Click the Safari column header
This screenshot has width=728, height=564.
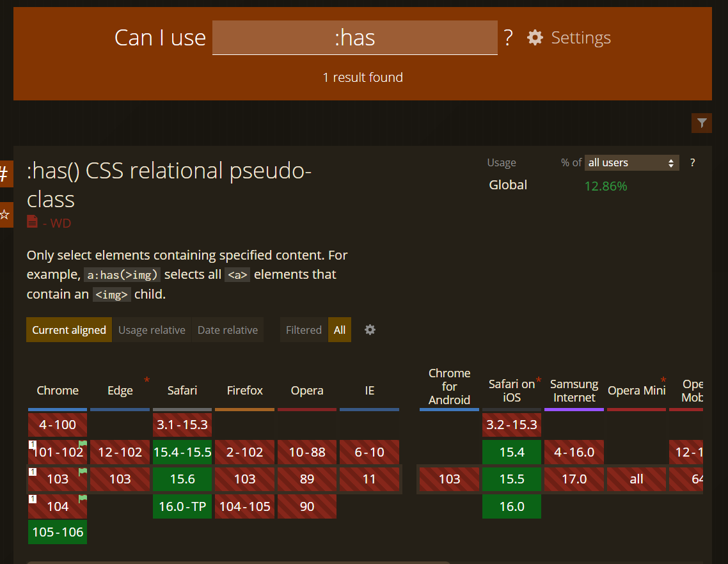pyautogui.click(x=182, y=391)
